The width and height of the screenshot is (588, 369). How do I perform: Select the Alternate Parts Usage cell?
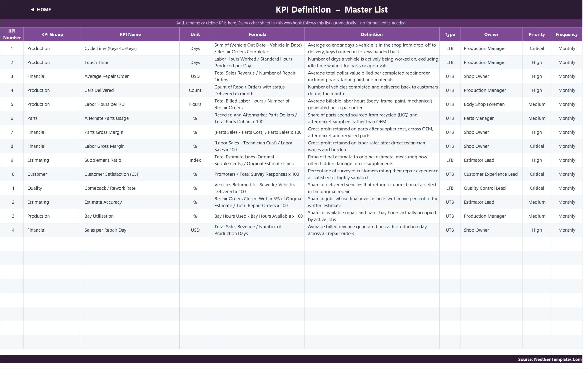point(130,118)
